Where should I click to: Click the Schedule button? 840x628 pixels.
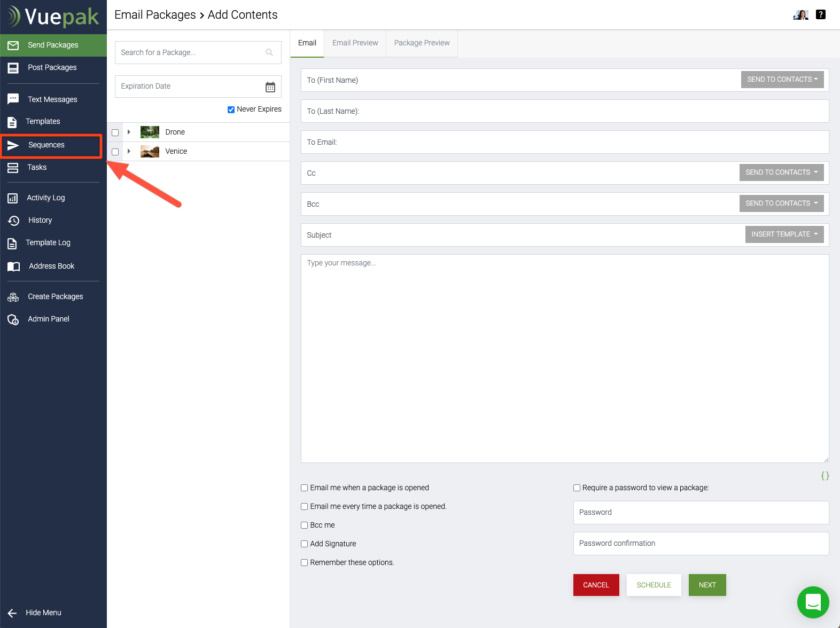[x=654, y=585]
